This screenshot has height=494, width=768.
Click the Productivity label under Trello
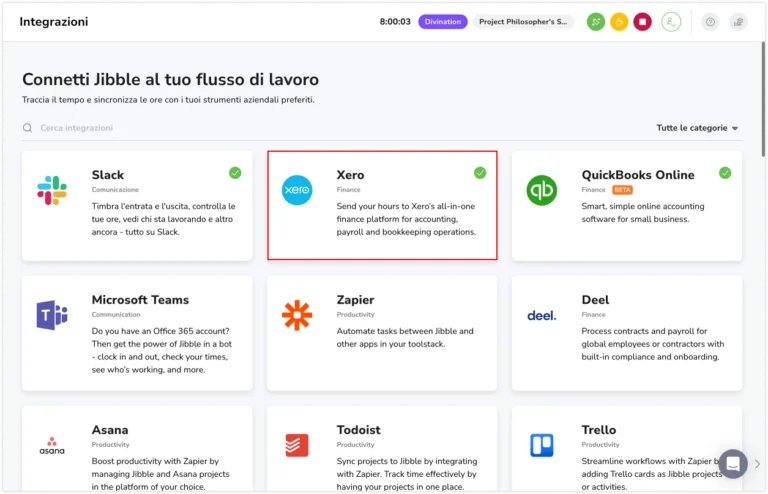[x=600, y=445]
